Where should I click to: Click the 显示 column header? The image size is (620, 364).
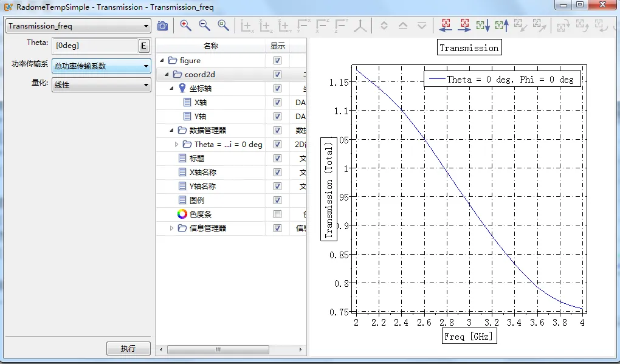coord(277,46)
